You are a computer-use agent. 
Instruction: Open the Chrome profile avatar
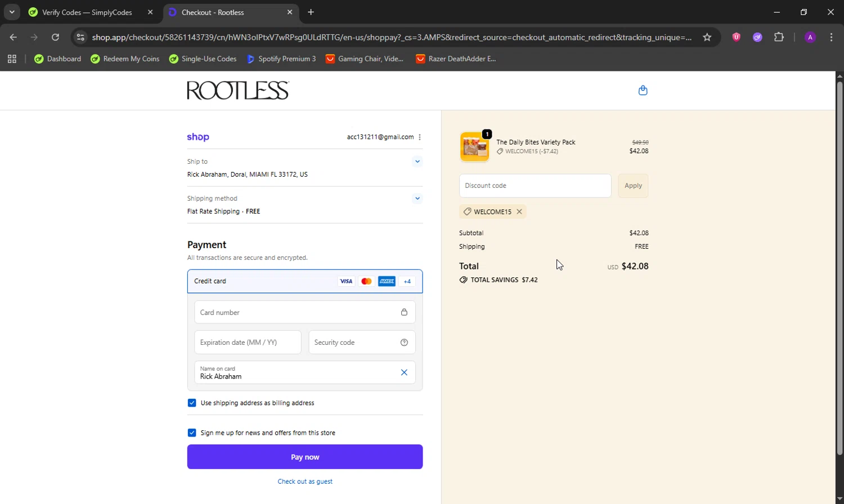coord(810,37)
